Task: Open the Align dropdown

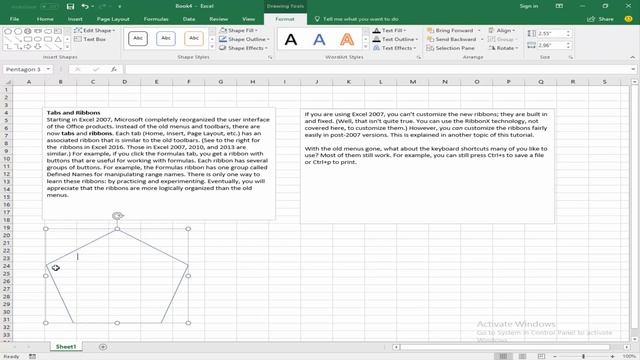Action: 502,31
